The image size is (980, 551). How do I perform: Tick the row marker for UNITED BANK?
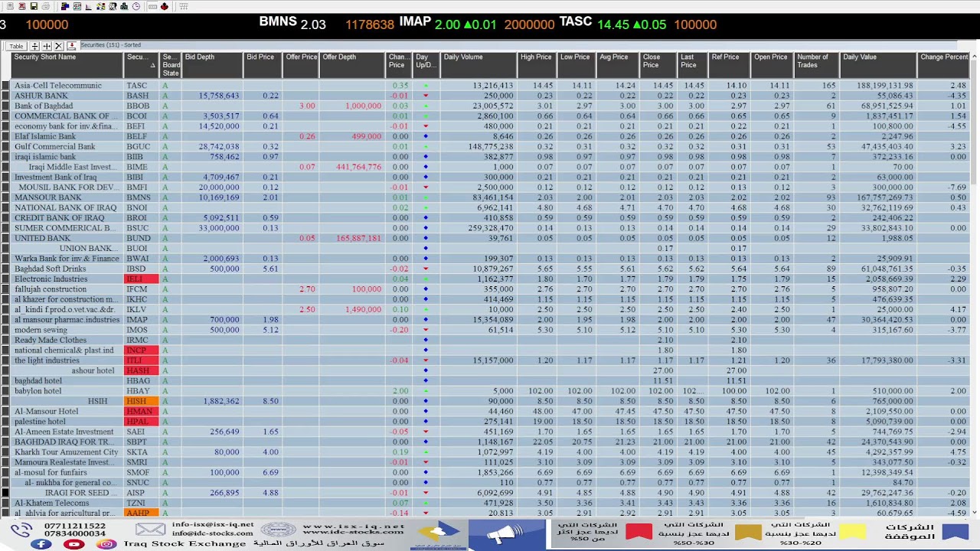point(5,238)
